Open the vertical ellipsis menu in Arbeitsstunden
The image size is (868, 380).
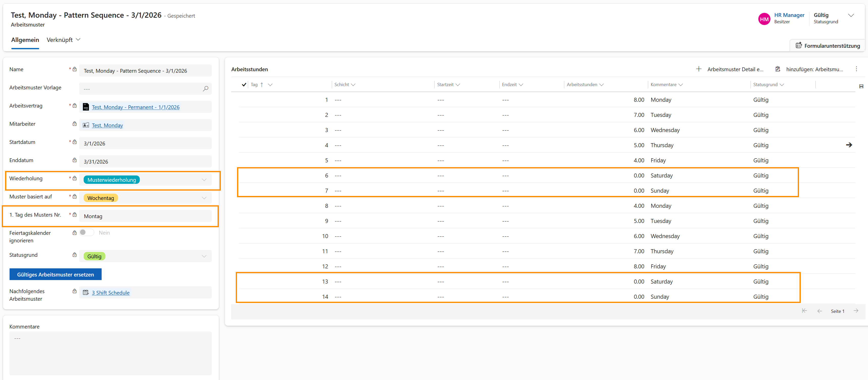(856, 69)
